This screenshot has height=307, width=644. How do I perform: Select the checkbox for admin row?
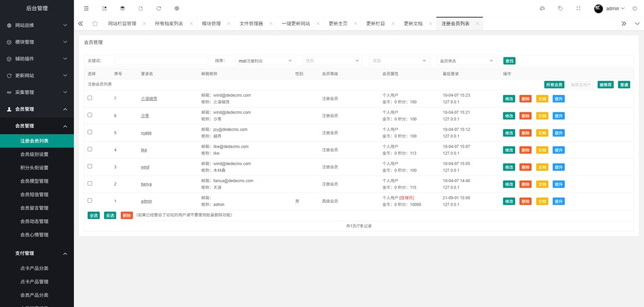click(x=90, y=200)
